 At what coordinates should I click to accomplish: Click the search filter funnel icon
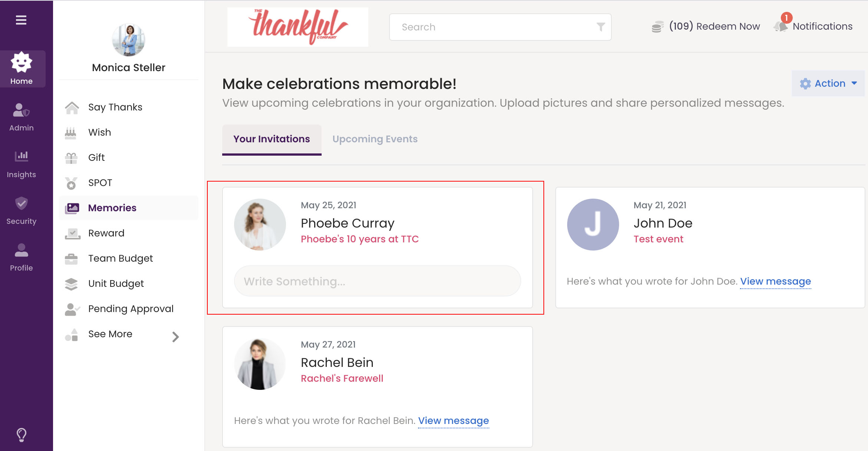tap(601, 27)
